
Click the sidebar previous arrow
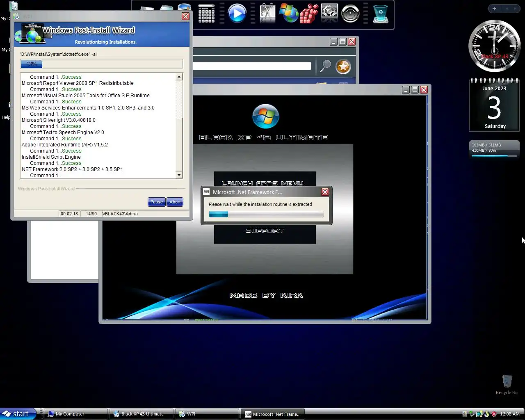point(507,9)
